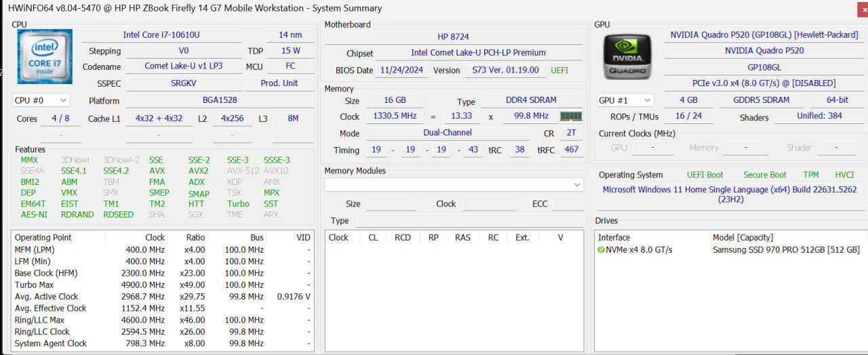Click the memory Mode Dual-Channel
Screen dimensions: 868x355
point(448,133)
